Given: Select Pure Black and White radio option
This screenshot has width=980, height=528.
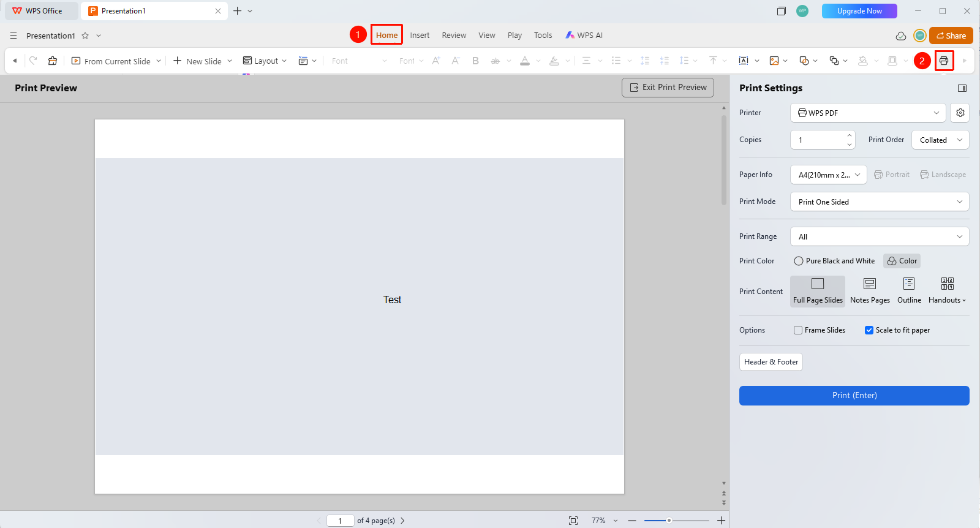Looking at the screenshot, I should click(834, 261).
